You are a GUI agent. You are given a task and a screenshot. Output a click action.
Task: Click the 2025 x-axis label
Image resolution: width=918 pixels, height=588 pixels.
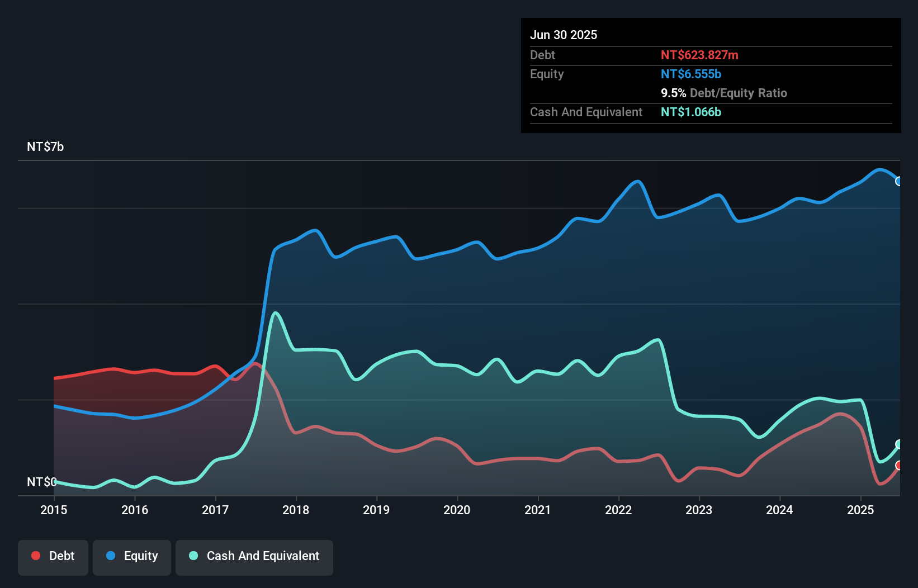click(x=860, y=510)
